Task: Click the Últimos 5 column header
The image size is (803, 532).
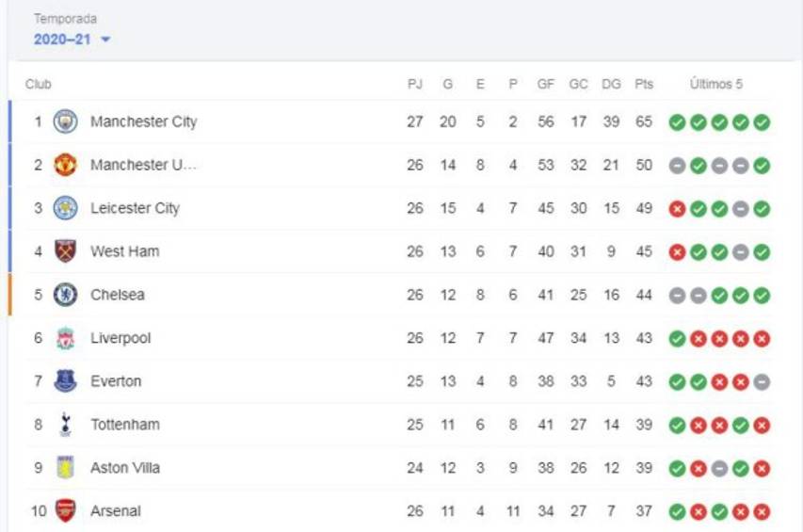Action: point(716,84)
